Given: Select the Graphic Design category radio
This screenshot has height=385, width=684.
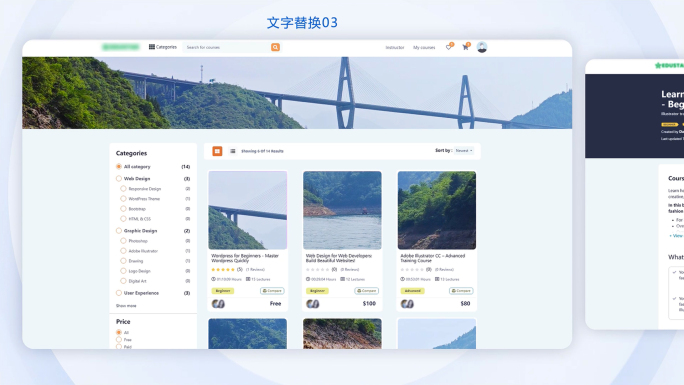Looking at the screenshot, I should pos(119,231).
